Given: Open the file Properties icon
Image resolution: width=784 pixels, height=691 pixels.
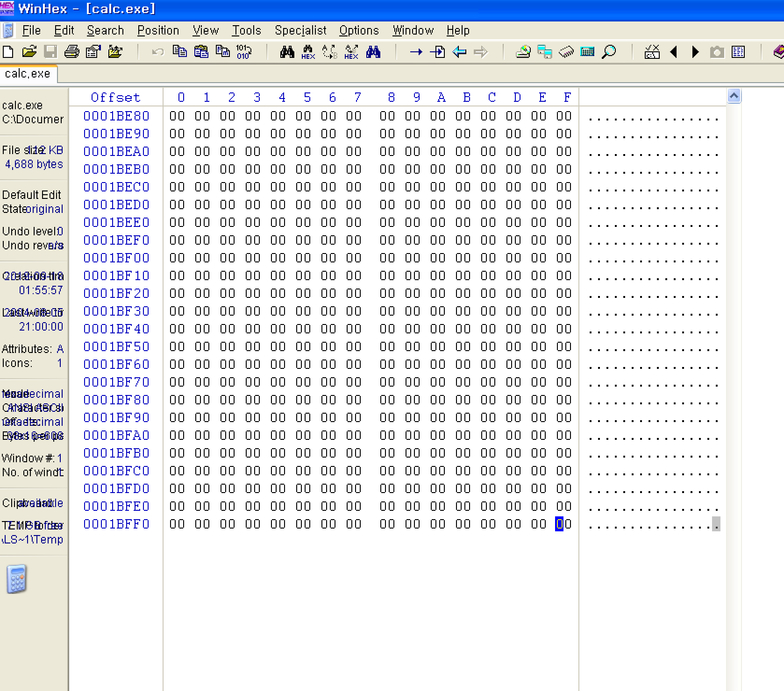Looking at the screenshot, I should coord(93,52).
